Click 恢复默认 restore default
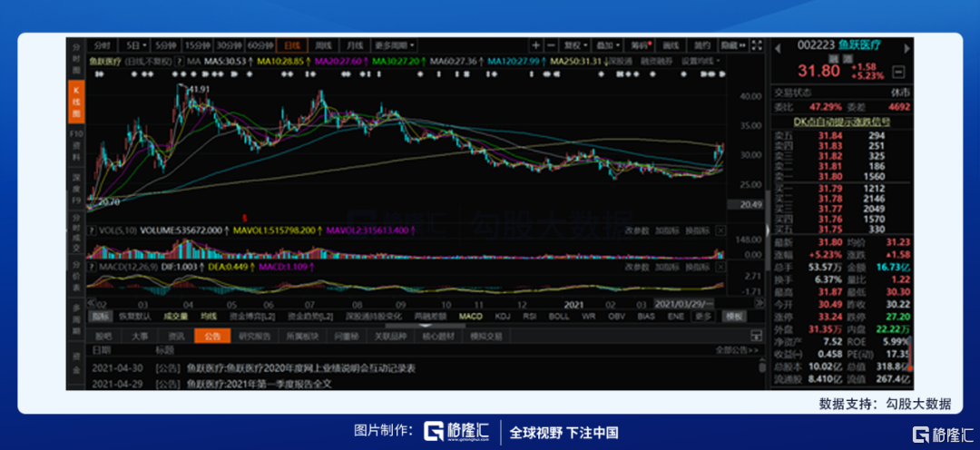Screen dimensions: 980x450 133,317
